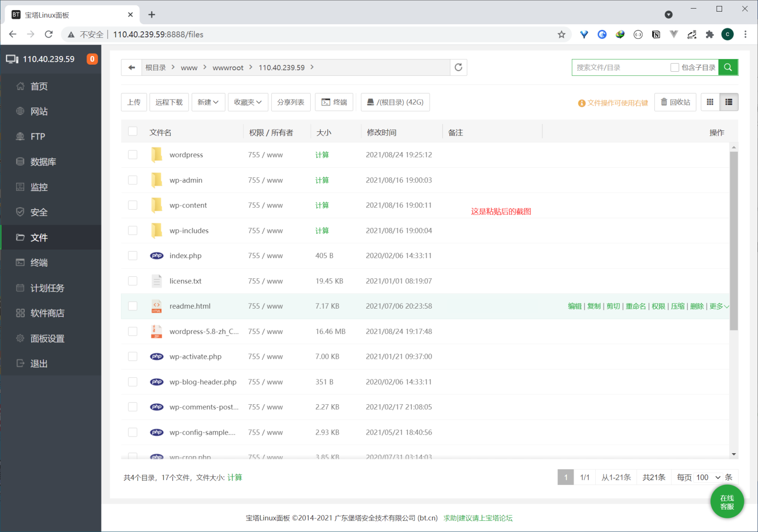758x532 pixels.
Task: Switch to grid icon view
Action: click(x=710, y=102)
